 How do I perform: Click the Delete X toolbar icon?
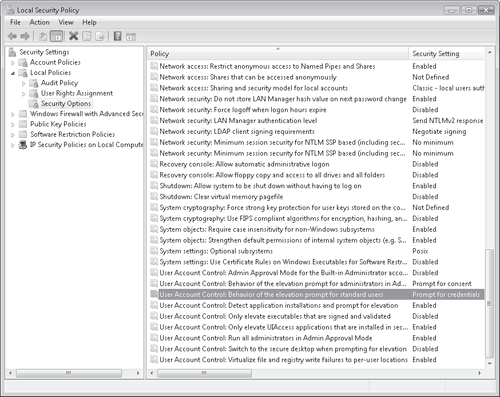click(73, 36)
